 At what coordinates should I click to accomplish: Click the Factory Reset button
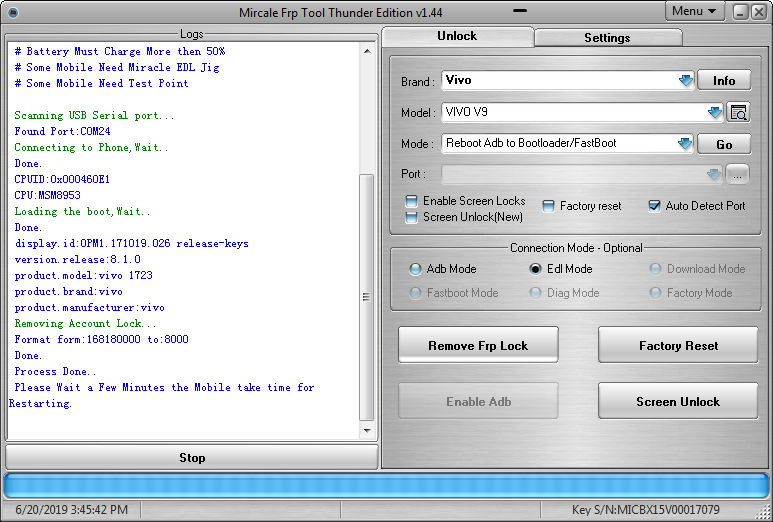[x=678, y=346]
